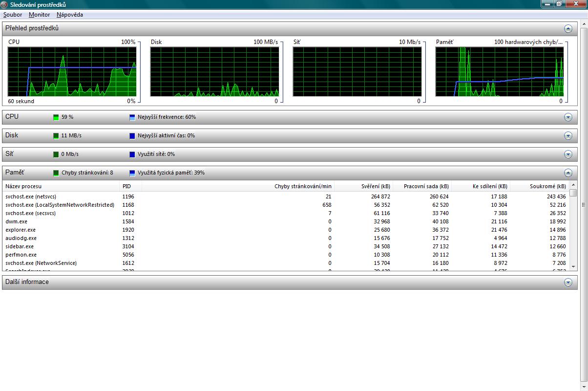This screenshot has height=391, width=588.
Task: Sort by Pracovní sada (kB) column
Action: point(422,186)
